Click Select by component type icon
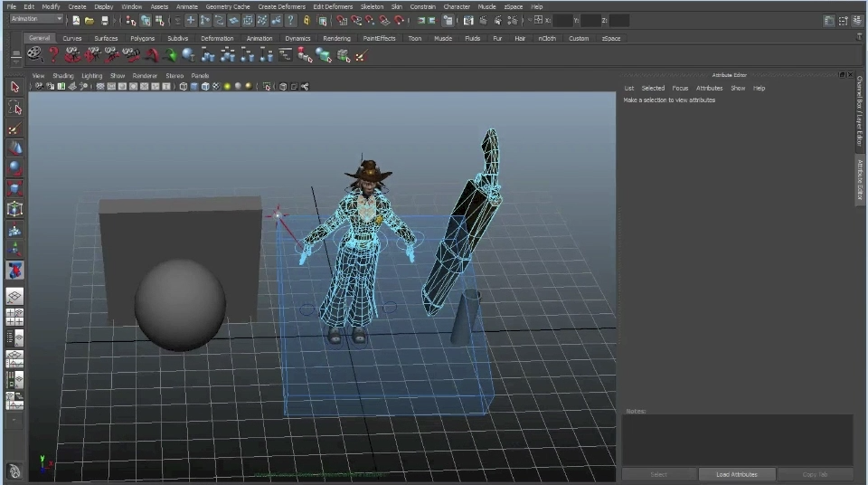 click(159, 21)
